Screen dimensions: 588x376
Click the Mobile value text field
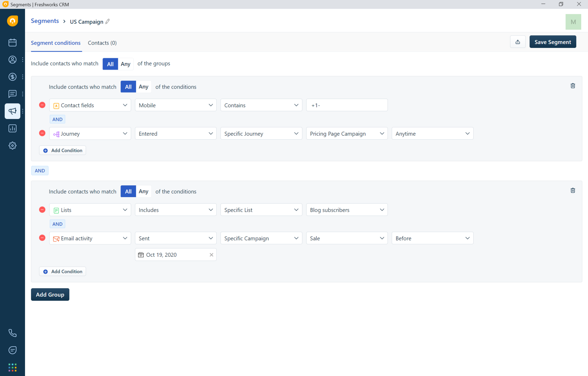pos(347,105)
